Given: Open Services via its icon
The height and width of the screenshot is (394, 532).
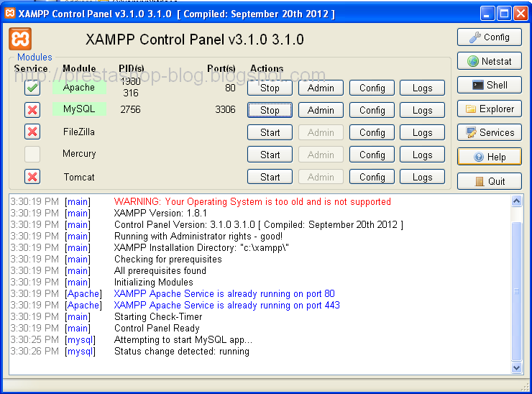Looking at the screenshot, I should click(x=490, y=132).
